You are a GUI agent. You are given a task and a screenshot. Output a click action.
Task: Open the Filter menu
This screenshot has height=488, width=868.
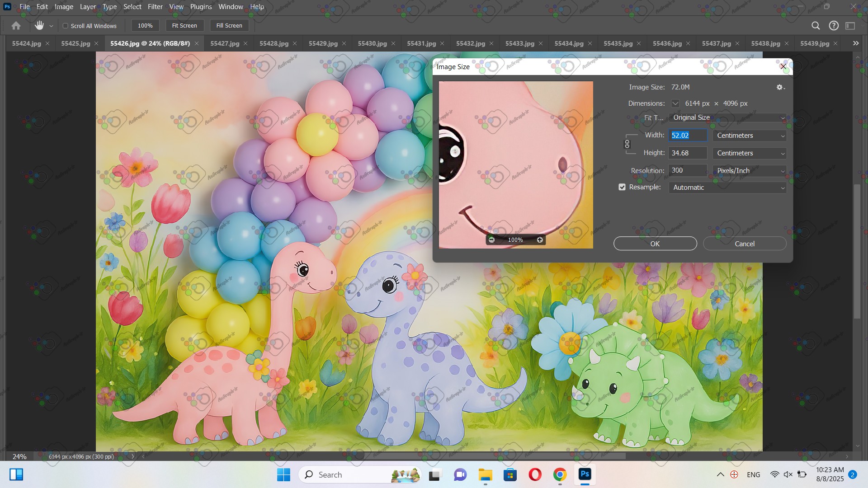[155, 7]
